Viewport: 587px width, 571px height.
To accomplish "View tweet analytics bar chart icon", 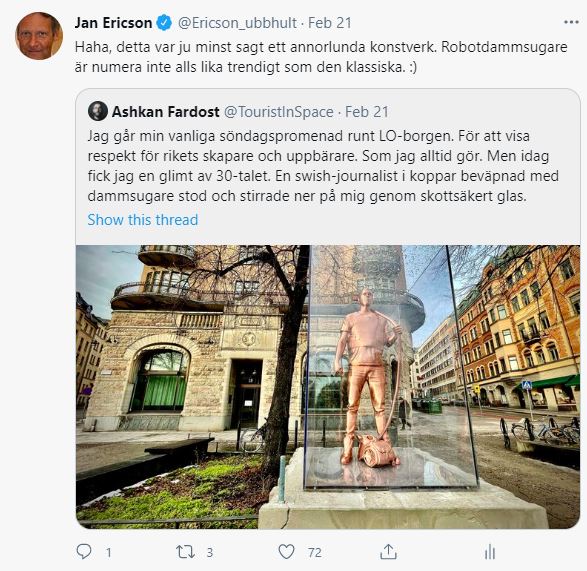I will 490,552.
